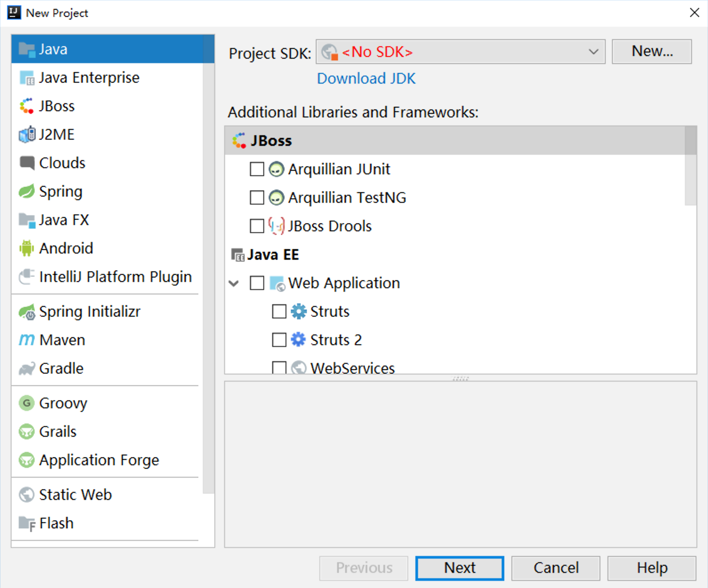Click the J2ME phone icon
Screen dimensions: 708x588
tap(27, 135)
